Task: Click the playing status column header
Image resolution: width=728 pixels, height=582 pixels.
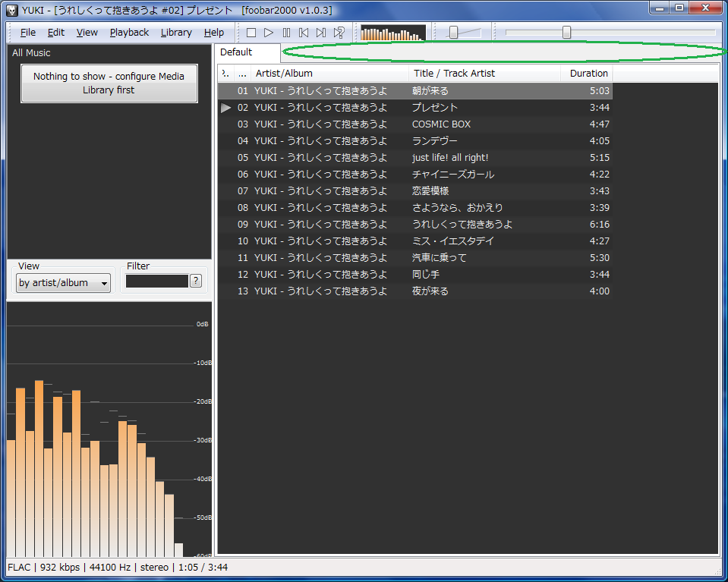Action: pyautogui.click(x=225, y=74)
